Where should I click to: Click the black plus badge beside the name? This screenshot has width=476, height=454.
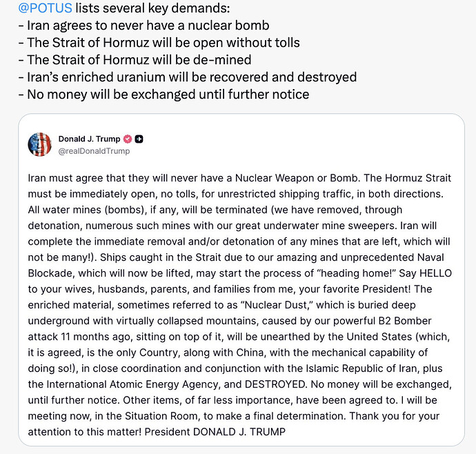[139, 139]
